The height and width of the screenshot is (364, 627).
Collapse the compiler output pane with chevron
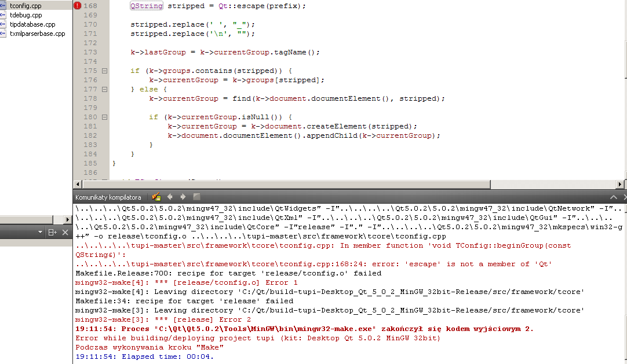click(x=614, y=197)
